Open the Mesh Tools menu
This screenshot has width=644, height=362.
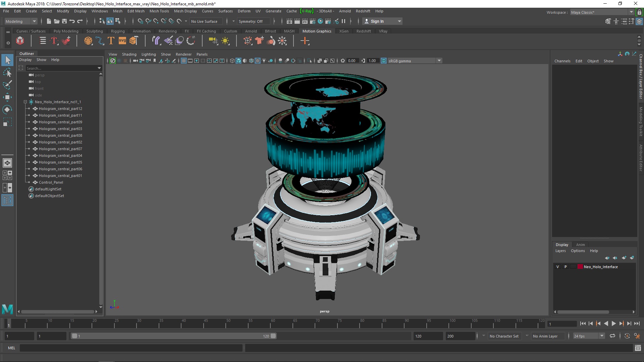click(x=159, y=11)
